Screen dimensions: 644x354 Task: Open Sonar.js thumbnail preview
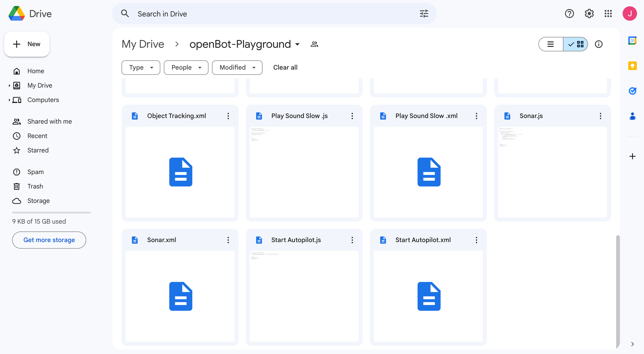click(x=553, y=172)
